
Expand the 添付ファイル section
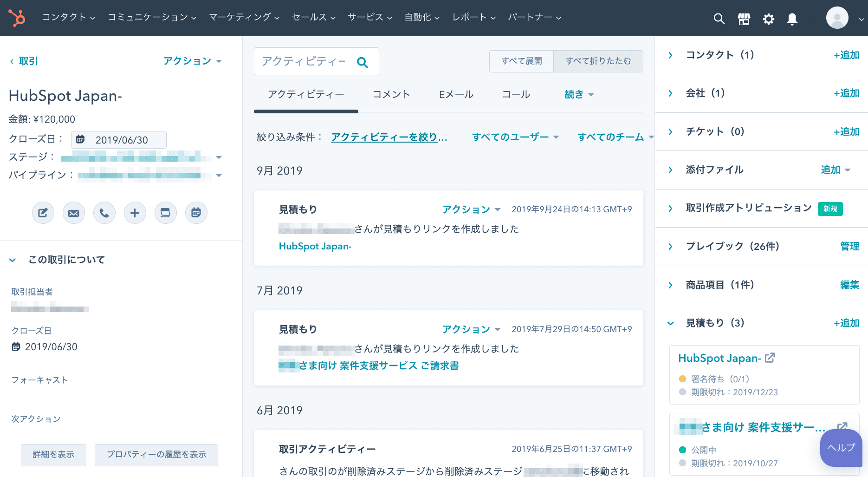(x=670, y=170)
